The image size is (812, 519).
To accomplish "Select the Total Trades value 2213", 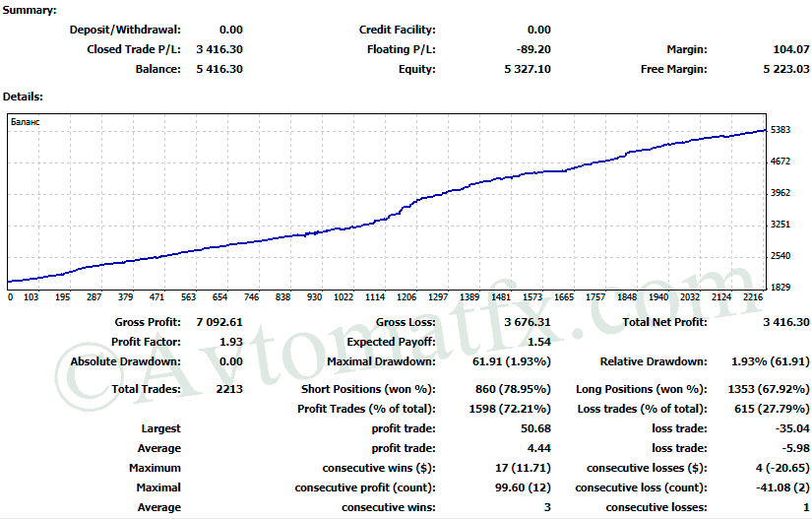I will [x=226, y=390].
